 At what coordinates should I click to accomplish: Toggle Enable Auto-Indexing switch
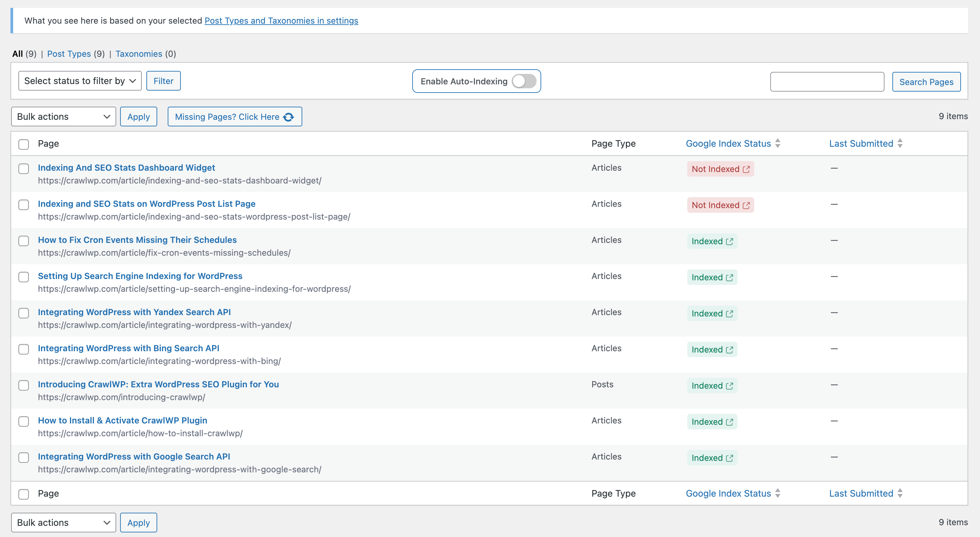click(x=524, y=81)
